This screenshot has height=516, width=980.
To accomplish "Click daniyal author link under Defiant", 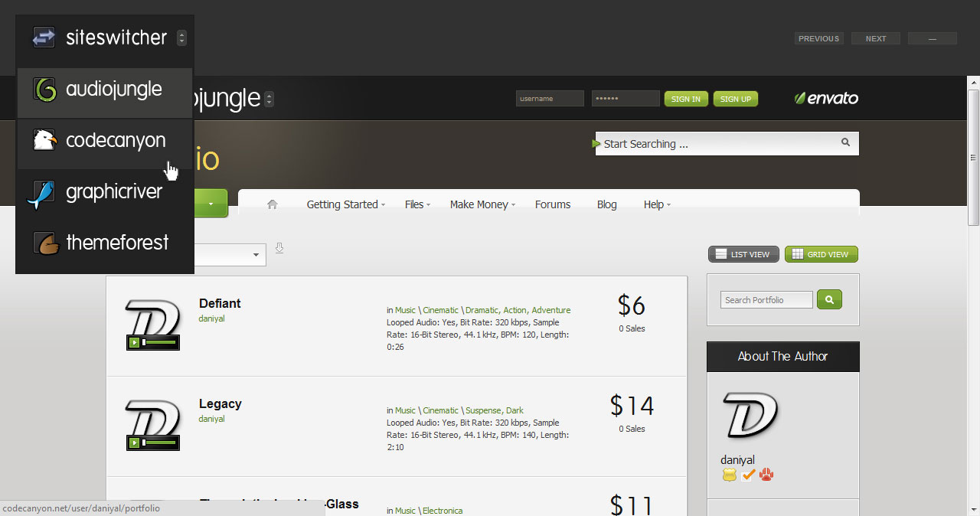I will 211,318.
